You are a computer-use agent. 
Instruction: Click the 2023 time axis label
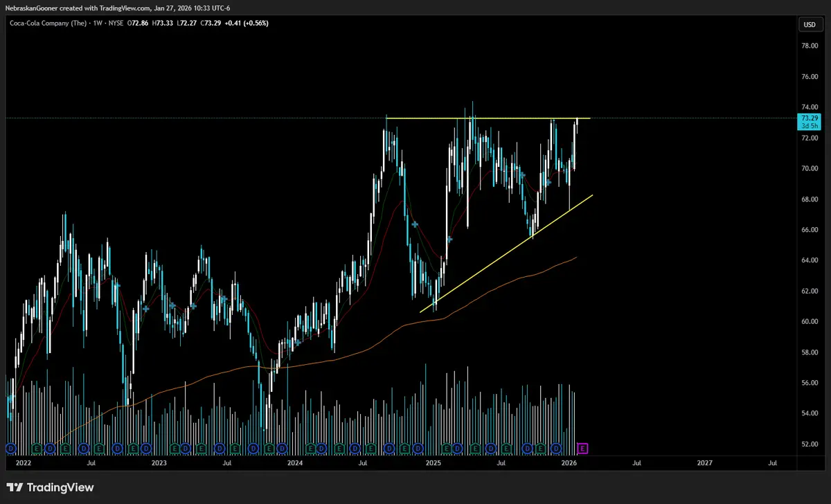(x=159, y=462)
